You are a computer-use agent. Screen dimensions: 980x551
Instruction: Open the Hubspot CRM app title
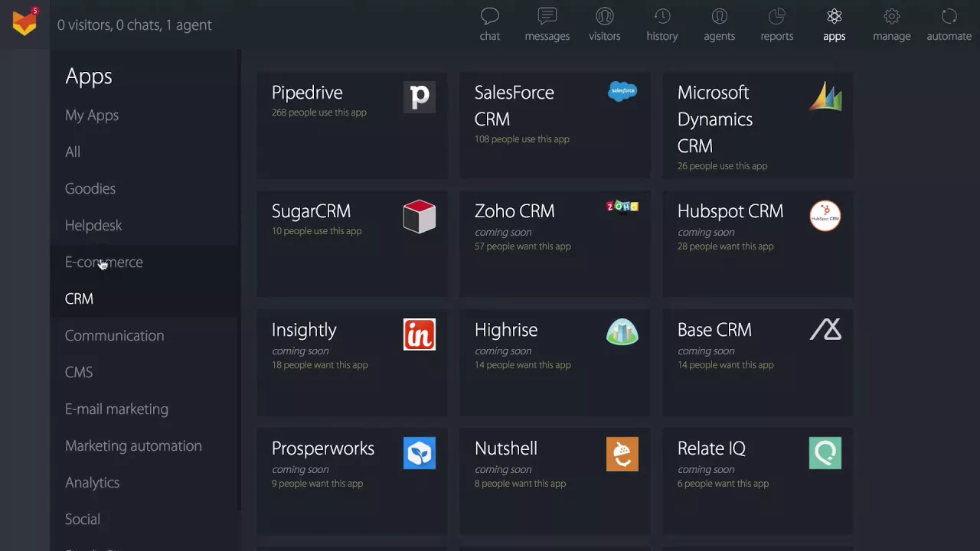pyautogui.click(x=730, y=211)
